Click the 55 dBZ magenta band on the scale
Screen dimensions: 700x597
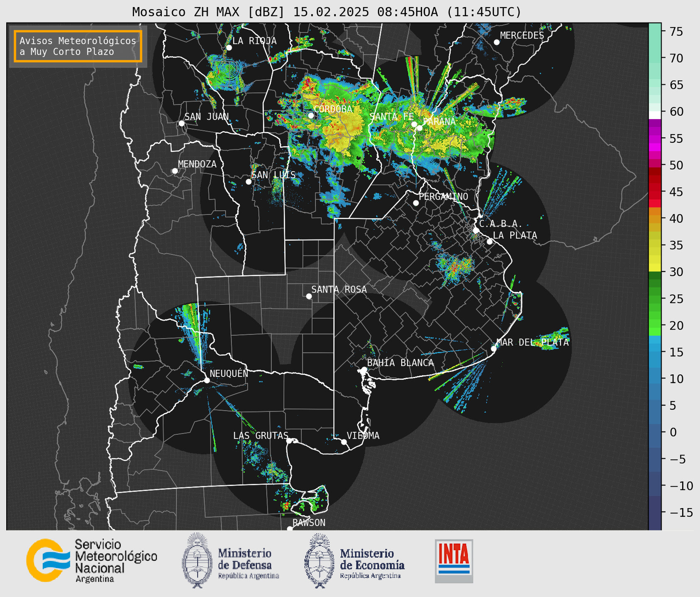click(655, 138)
